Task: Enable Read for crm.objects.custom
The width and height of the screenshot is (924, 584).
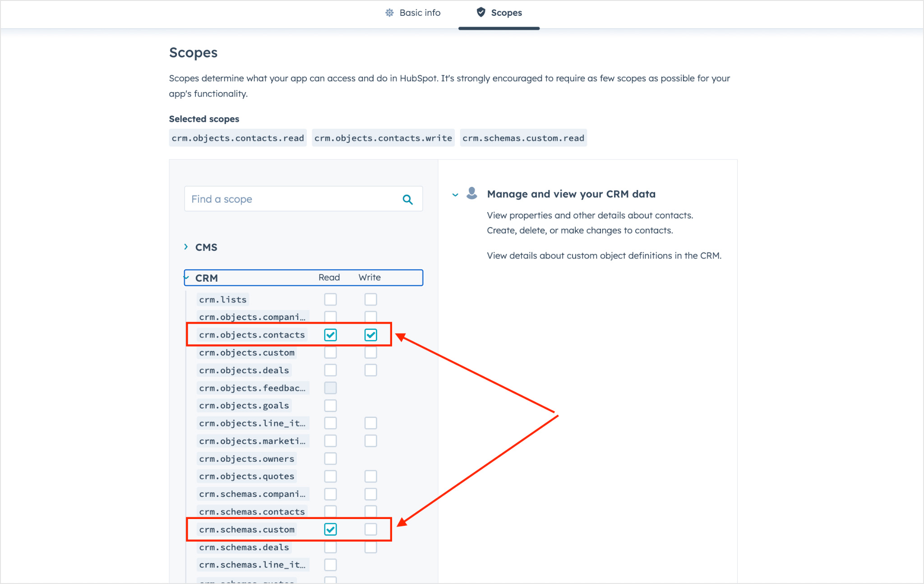Action: coord(330,352)
